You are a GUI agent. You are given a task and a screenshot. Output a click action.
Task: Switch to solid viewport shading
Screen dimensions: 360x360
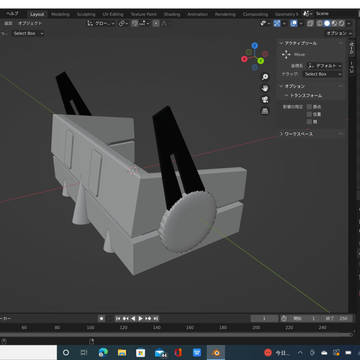327,23
